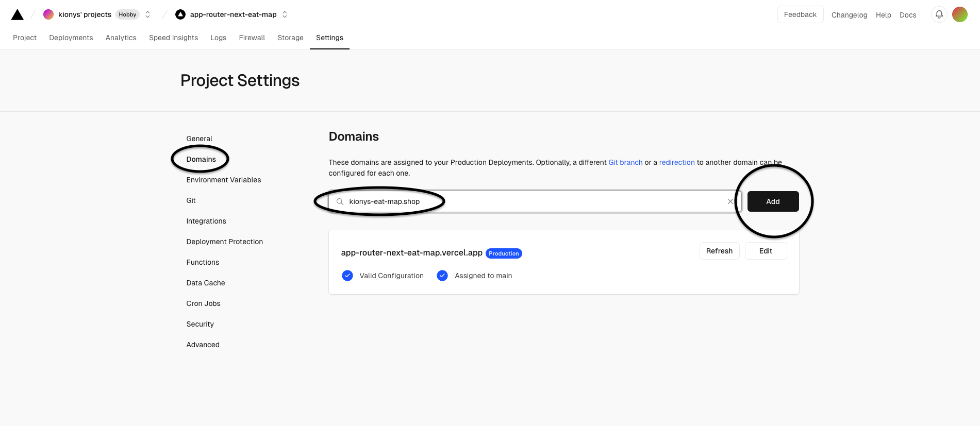This screenshot has width=980, height=426.
Task: Open Functions settings section
Action: click(203, 262)
